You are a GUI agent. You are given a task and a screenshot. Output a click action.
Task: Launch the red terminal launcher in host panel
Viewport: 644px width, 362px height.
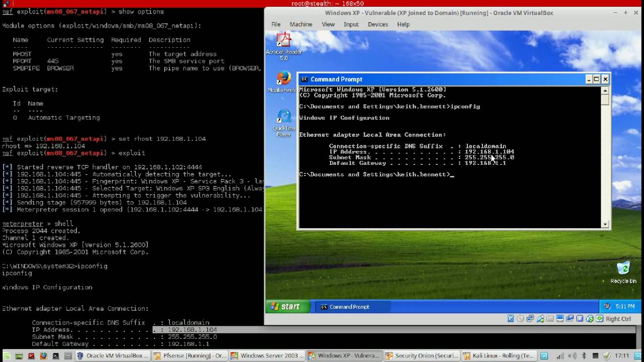click(31, 355)
